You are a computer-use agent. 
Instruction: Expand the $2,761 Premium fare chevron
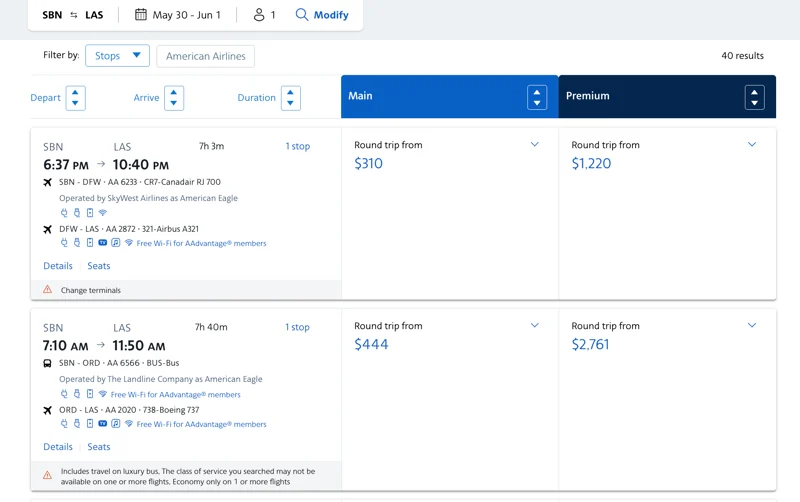[x=752, y=325]
